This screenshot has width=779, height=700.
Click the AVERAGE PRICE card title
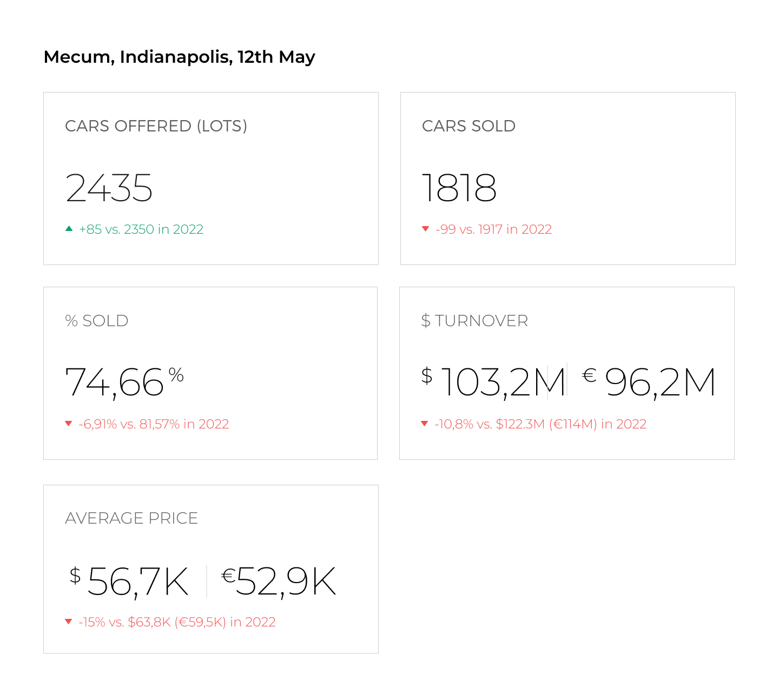pyautogui.click(x=131, y=518)
